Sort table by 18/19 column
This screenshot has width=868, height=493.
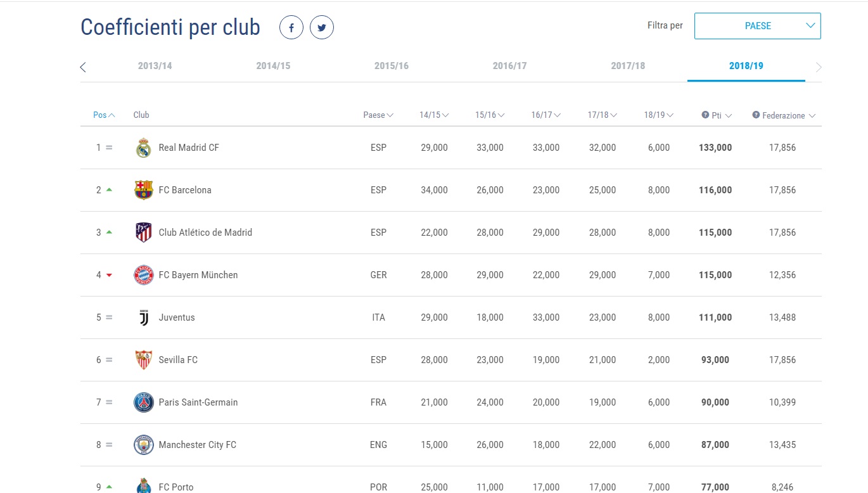658,115
